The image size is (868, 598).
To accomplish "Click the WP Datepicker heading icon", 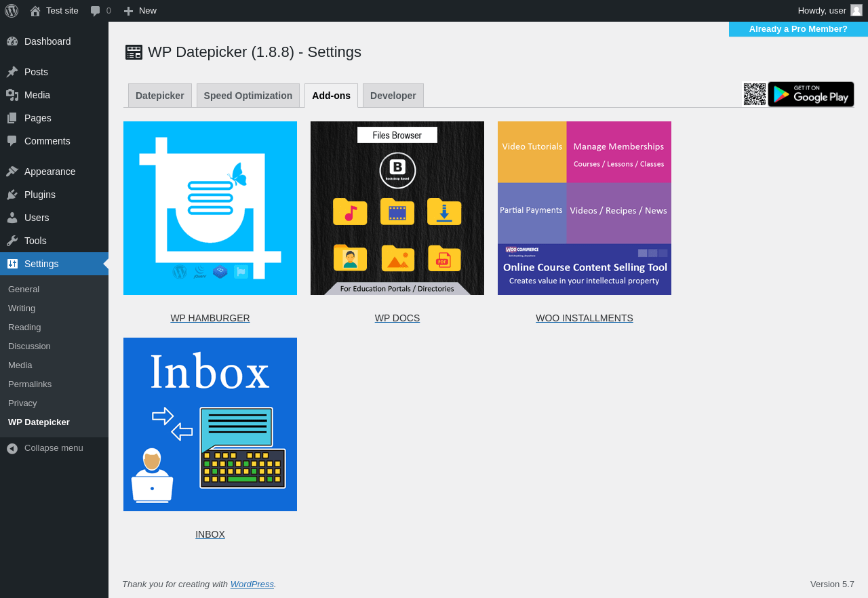I will click(x=134, y=52).
